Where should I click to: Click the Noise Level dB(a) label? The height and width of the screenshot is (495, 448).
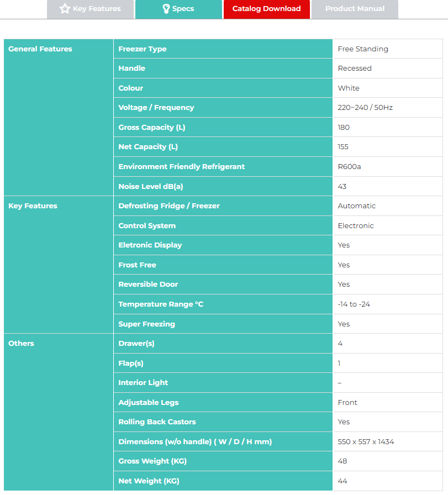[x=151, y=187]
